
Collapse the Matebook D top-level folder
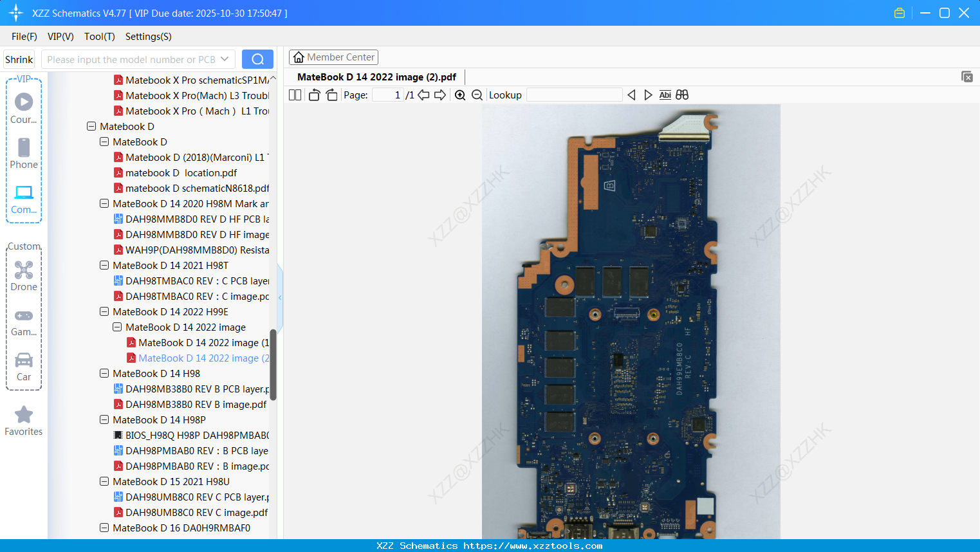91,127
